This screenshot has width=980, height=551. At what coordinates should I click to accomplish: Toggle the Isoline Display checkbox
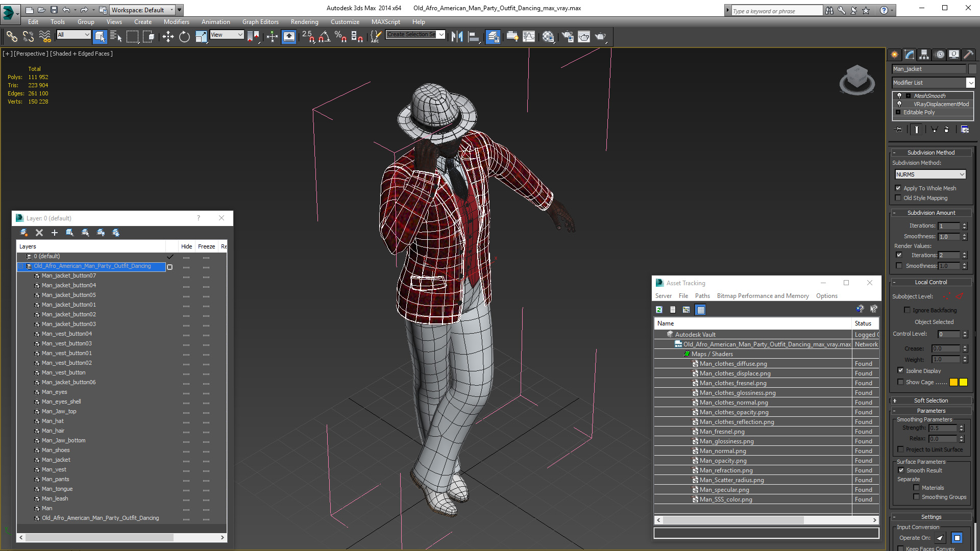tap(900, 371)
